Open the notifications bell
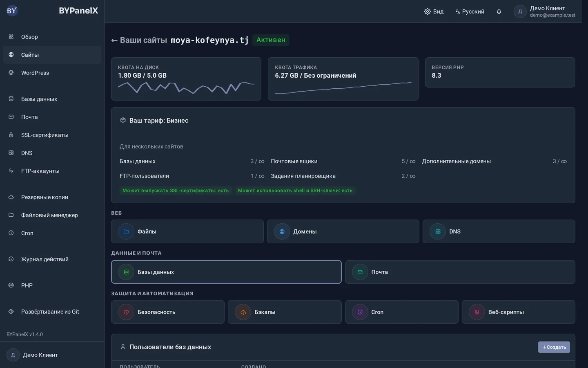This screenshot has height=368, width=588. pyautogui.click(x=499, y=11)
